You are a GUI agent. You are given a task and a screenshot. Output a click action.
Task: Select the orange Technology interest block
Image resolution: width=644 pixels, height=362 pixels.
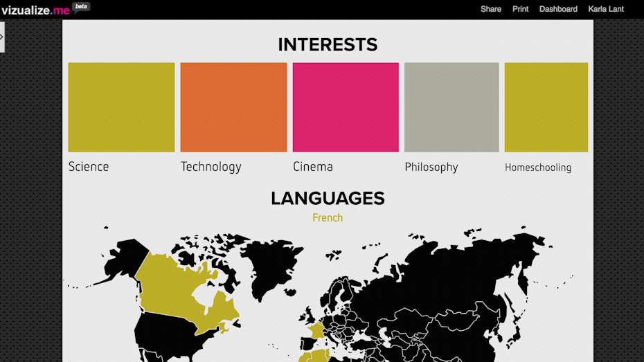[x=233, y=107]
